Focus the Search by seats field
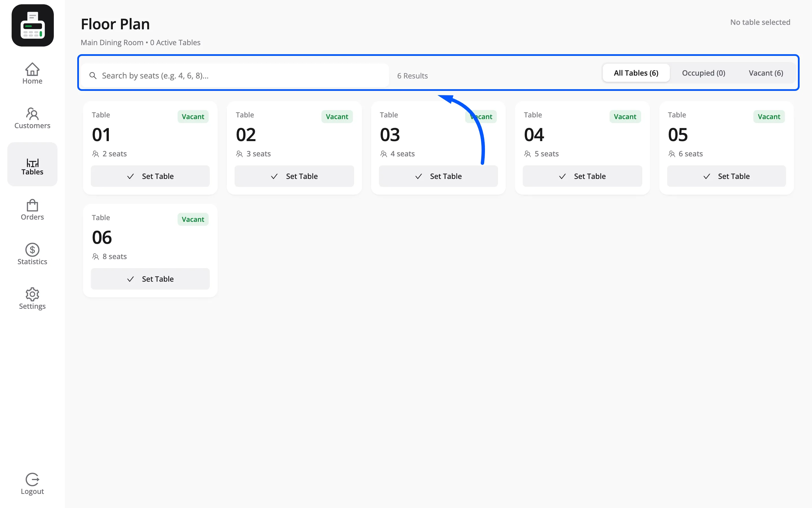The width and height of the screenshot is (812, 508). (235, 76)
